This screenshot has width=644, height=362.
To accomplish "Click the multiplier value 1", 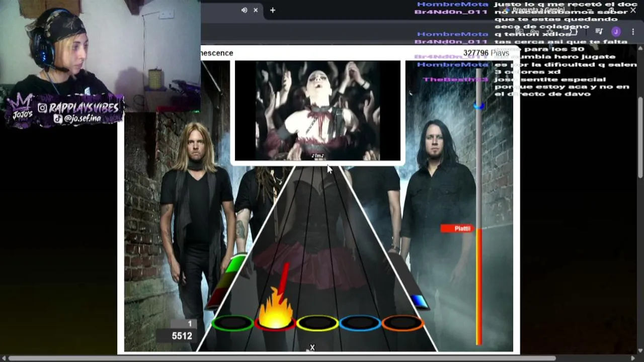I will [x=190, y=324].
